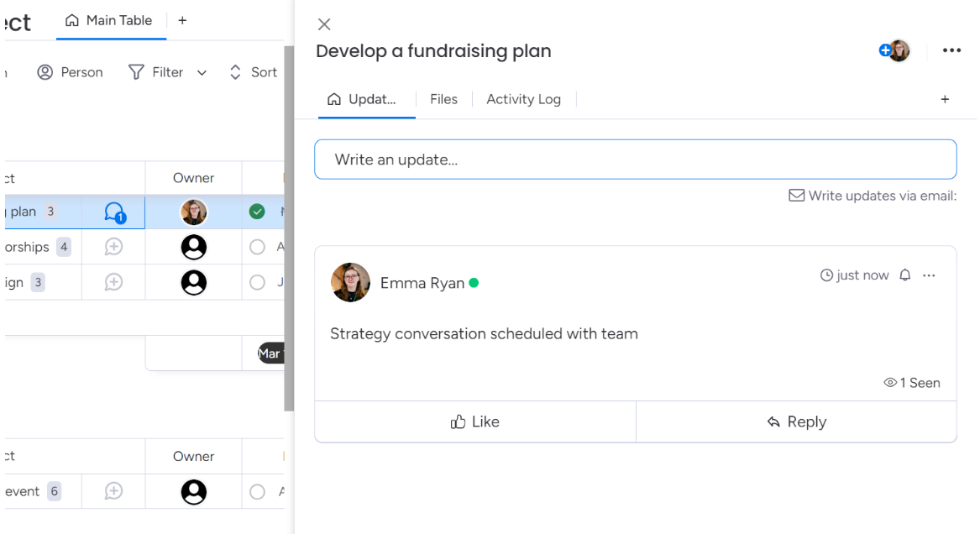Open the Person filter

[70, 73]
